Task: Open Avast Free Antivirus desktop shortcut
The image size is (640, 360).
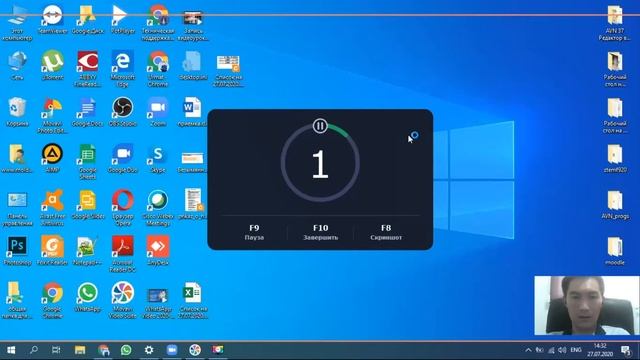Action: click(x=52, y=207)
